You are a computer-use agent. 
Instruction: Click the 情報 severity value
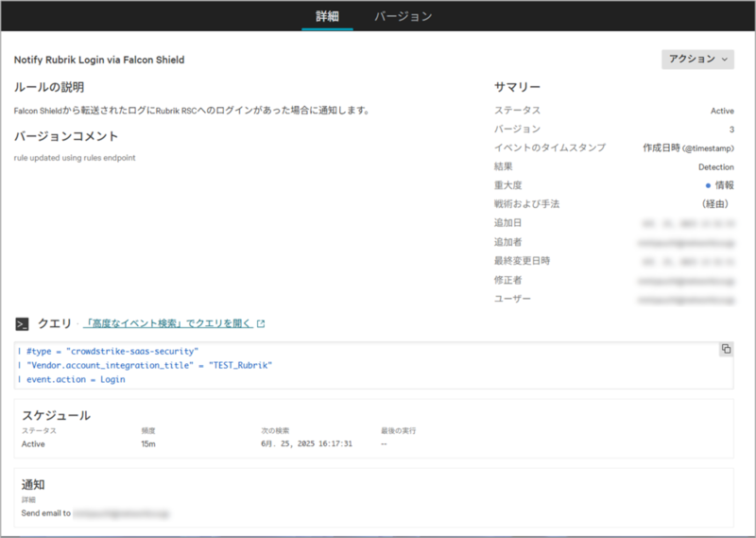coord(724,185)
